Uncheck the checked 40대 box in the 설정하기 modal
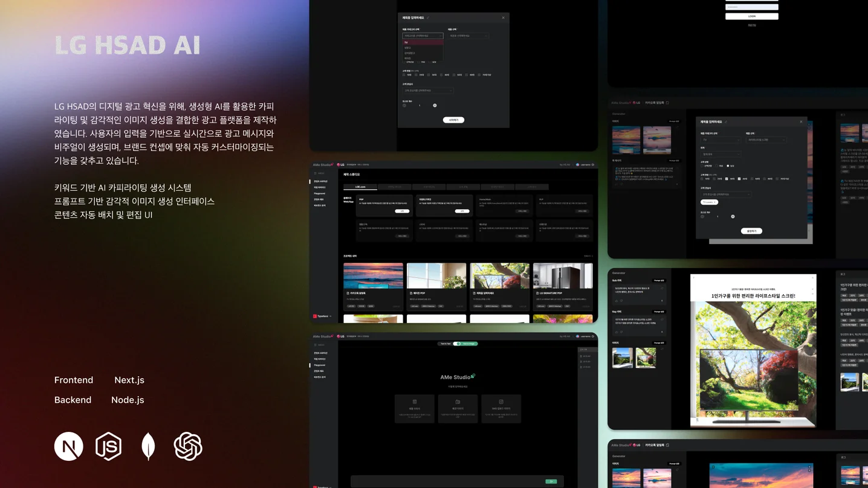Screen dimensions: 868x488 739,179
